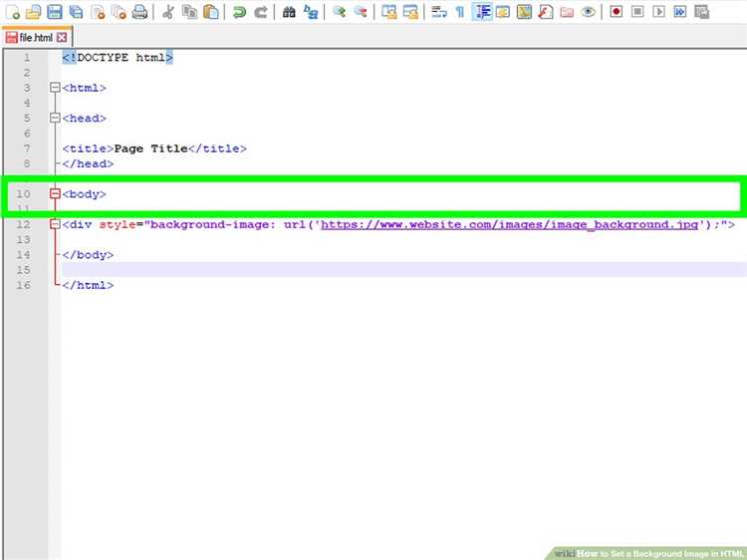
Task: Collapse the html tag fold on line 3
Action: pos(55,88)
